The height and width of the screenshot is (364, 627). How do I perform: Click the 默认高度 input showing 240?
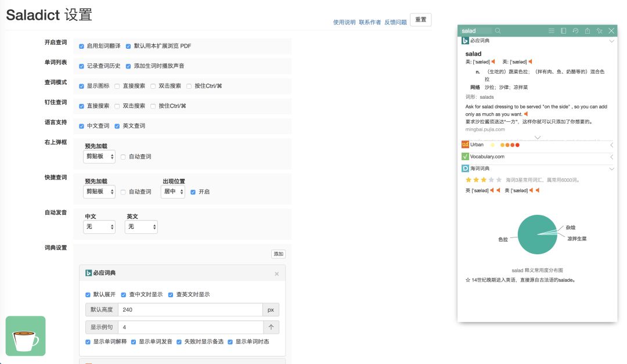coord(190,309)
